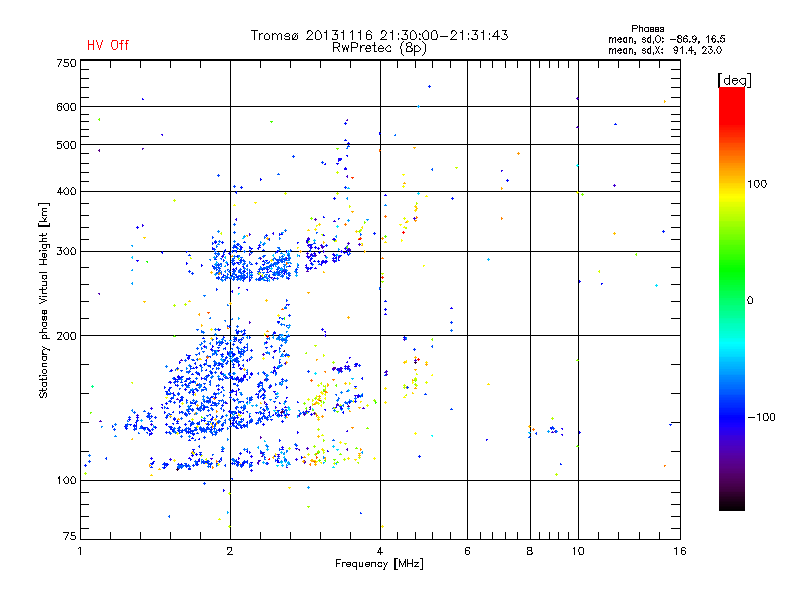Viewport: 800px width, 600px height.
Task: Click the 'Phases' header text
Action: pyautogui.click(x=647, y=29)
